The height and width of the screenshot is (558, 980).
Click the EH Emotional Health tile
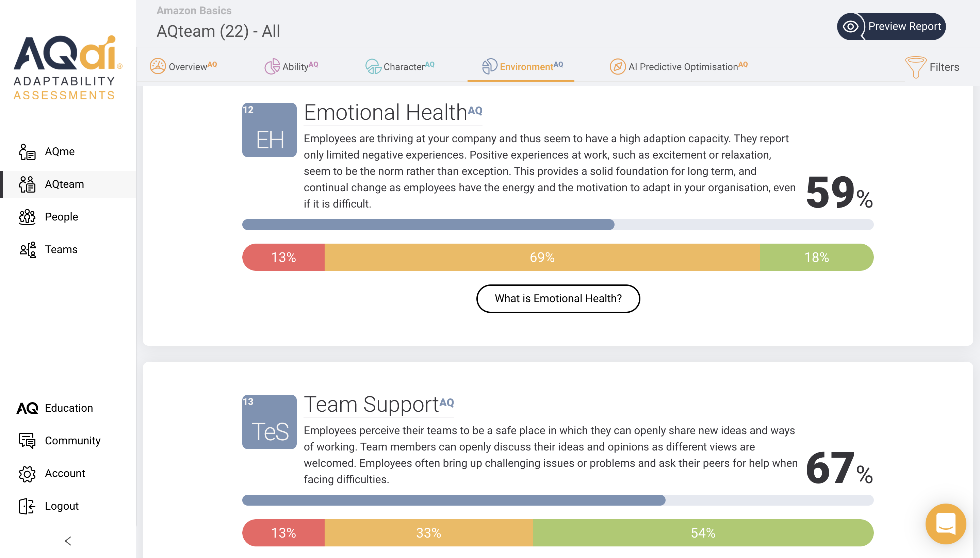[x=269, y=130]
